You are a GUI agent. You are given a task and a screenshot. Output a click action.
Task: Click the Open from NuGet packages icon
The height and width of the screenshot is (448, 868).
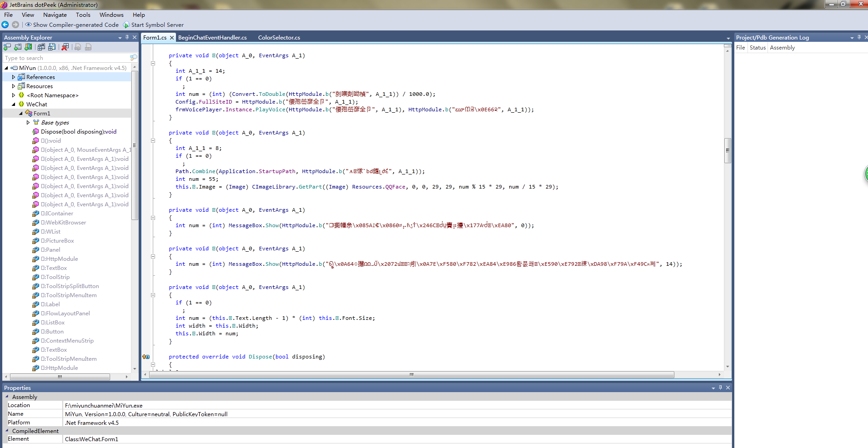click(x=28, y=47)
